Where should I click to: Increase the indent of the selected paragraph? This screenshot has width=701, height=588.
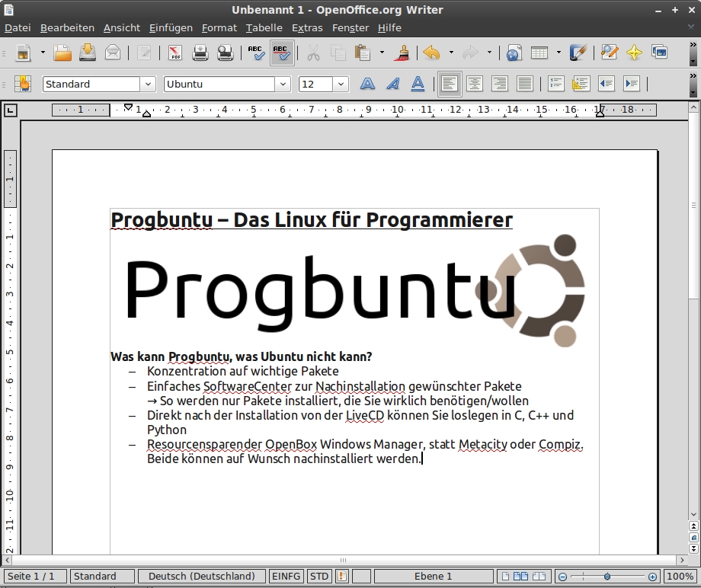click(631, 84)
